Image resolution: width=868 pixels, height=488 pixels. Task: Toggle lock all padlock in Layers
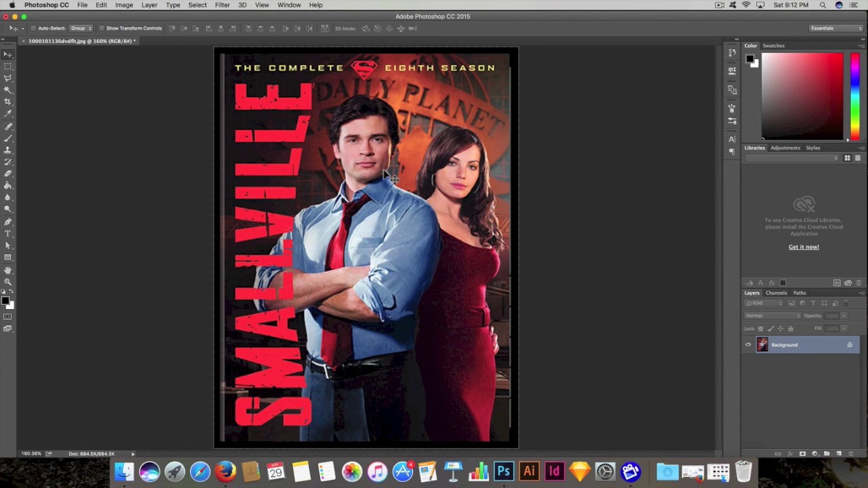pyautogui.click(x=790, y=329)
